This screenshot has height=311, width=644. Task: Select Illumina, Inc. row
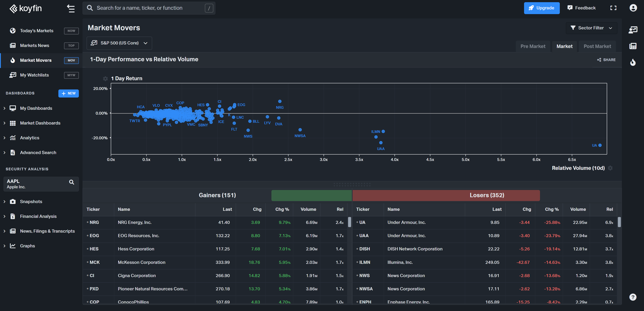[x=484, y=262]
